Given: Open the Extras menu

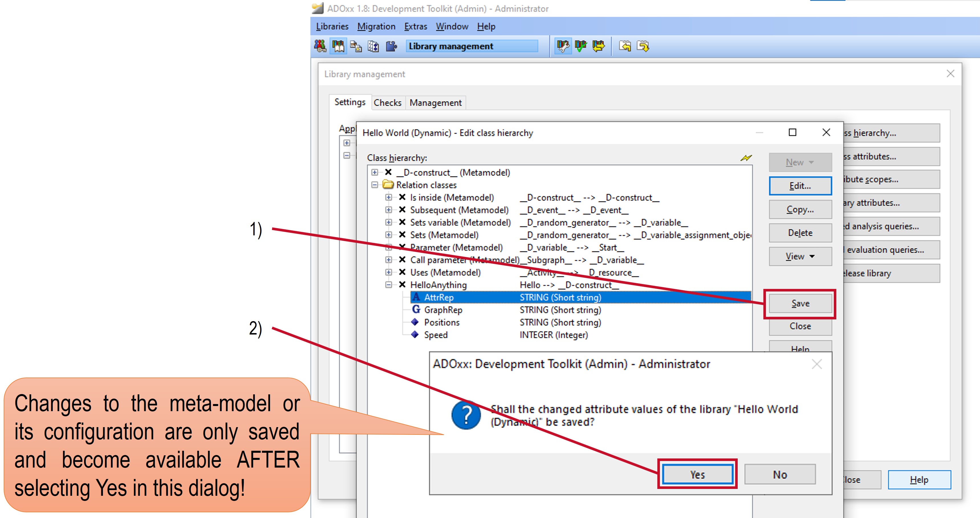Looking at the screenshot, I should point(415,26).
